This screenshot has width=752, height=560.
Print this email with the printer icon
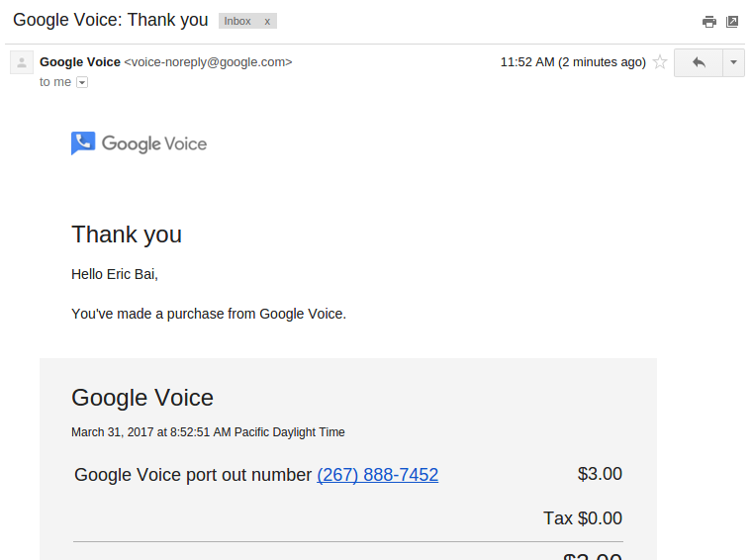click(708, 22)
